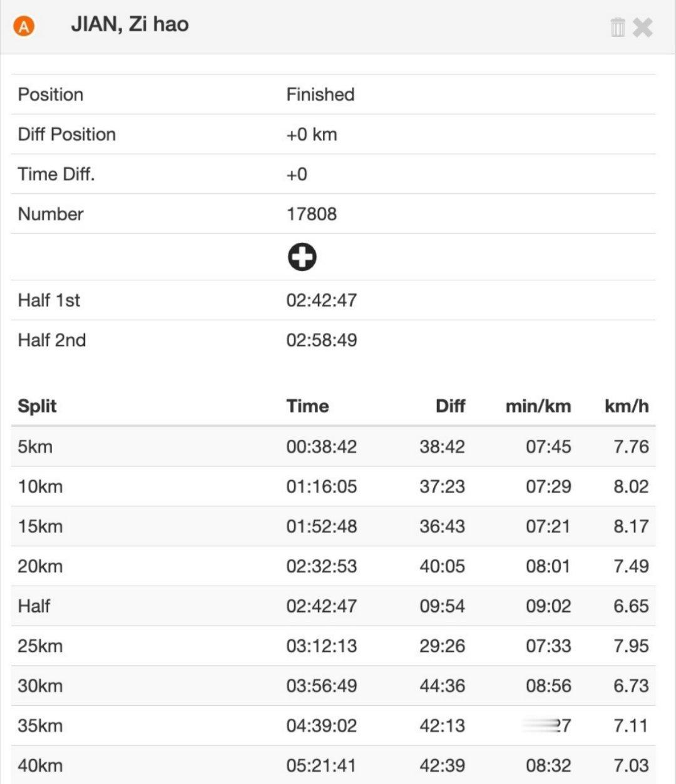Click the JIAN, Zi hao name header
The image size is (676, 784).
tap(130, 24)
